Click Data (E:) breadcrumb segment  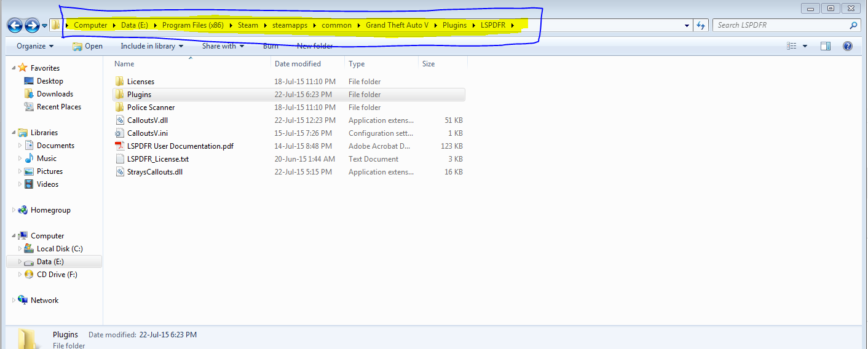click(135, 25)
